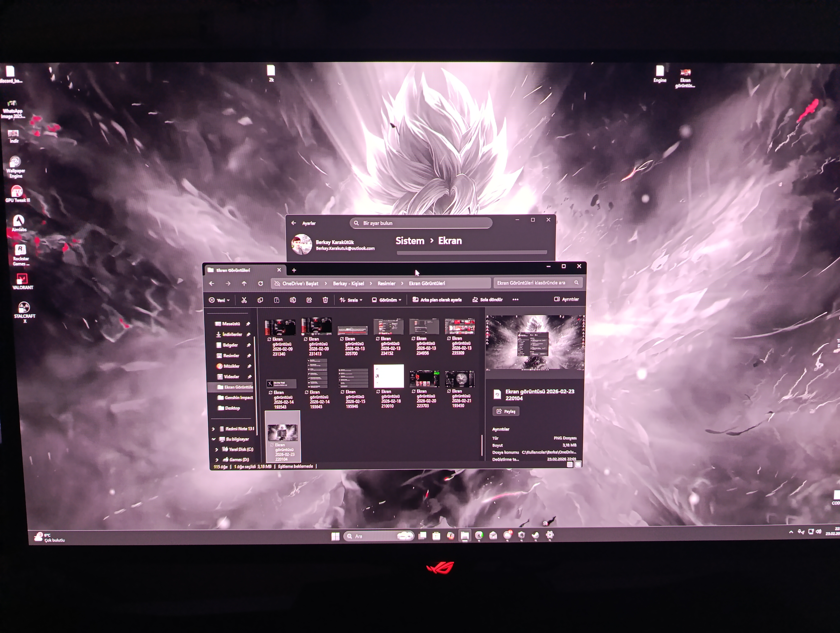Open the Microsoft Store taskbar icon

[436, 536]
